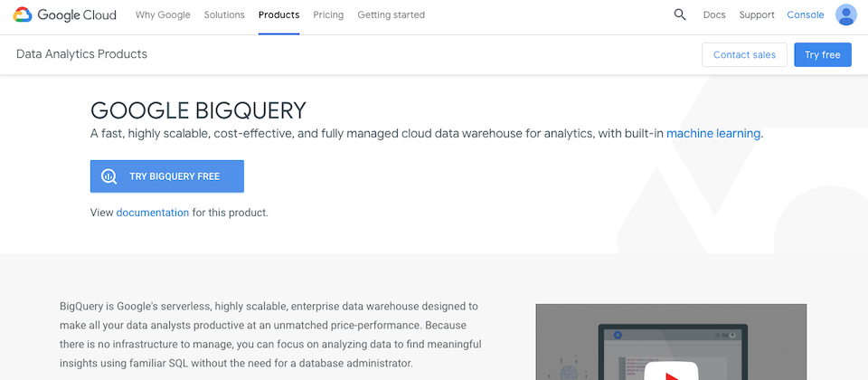The width and height of the screenshot is (868, 380).
Task: Open the Why Google menu
Action: click(x=163, y=15)
